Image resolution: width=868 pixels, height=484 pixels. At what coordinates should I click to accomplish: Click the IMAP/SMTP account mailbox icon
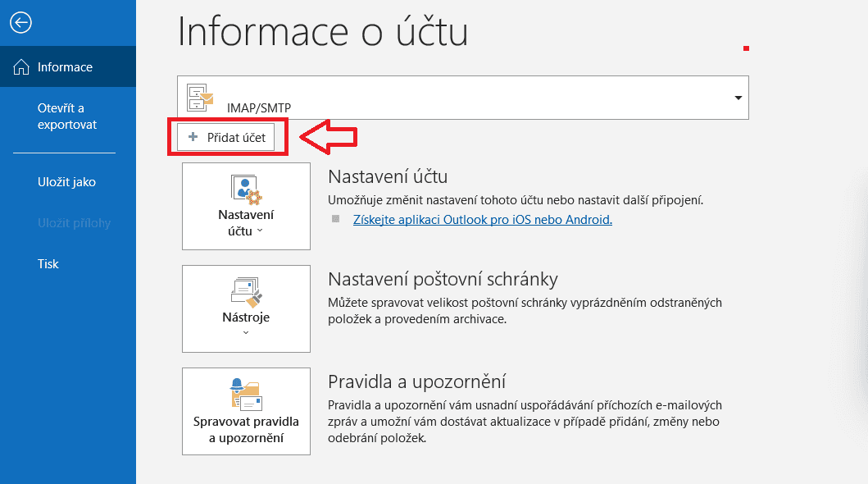200,98
